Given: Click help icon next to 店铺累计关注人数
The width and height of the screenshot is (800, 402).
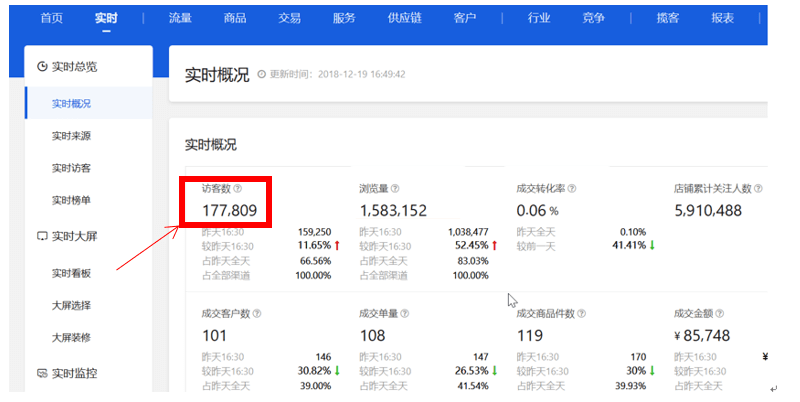Looking at the screenshot, I should tap(758, 189).
